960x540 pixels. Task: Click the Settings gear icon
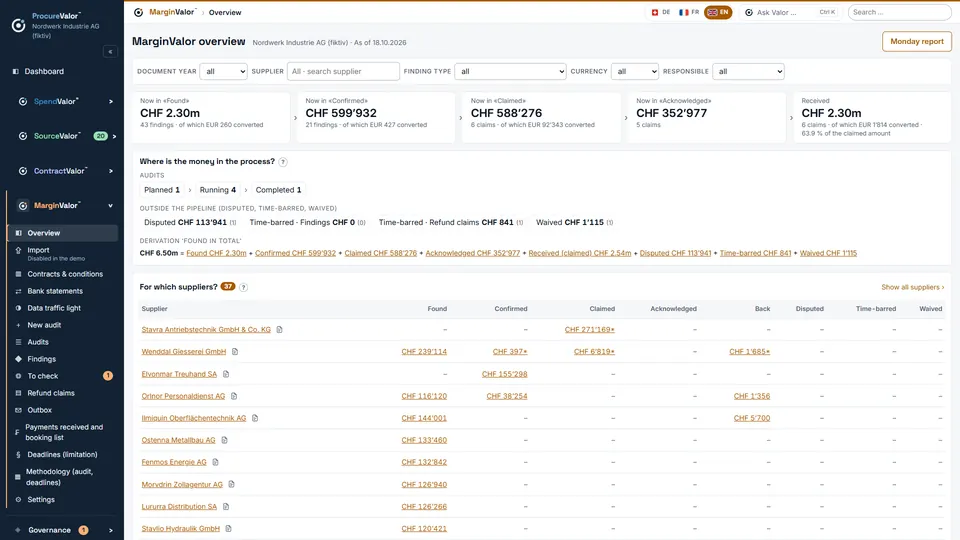coord(18,500)
